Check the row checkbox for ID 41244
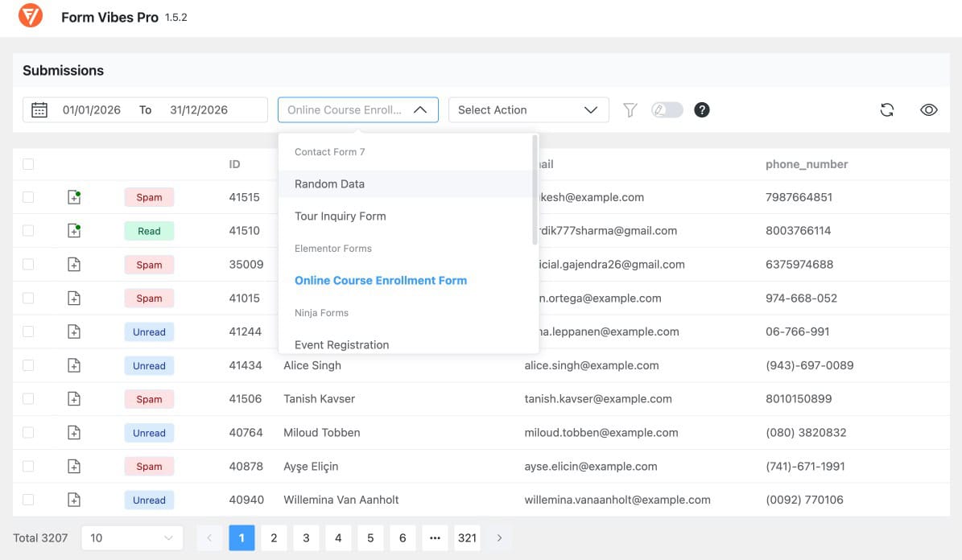This screenshot has width=962, height=560. point(28,331)
